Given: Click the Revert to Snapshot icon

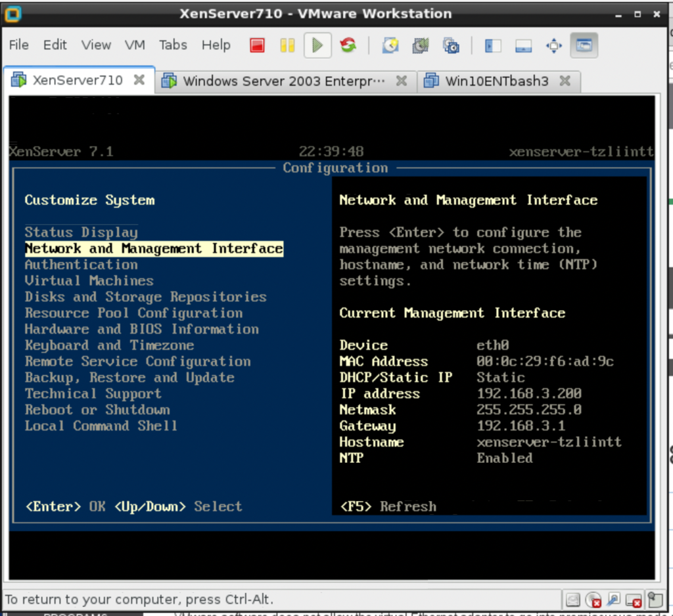Looking at the screenshot, I should (x=421, y=45).
